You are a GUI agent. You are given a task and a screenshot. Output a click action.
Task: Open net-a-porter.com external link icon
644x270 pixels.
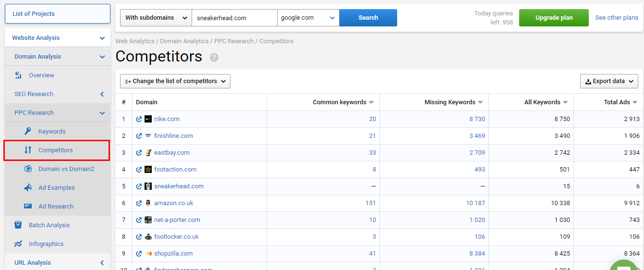[139, 220]
